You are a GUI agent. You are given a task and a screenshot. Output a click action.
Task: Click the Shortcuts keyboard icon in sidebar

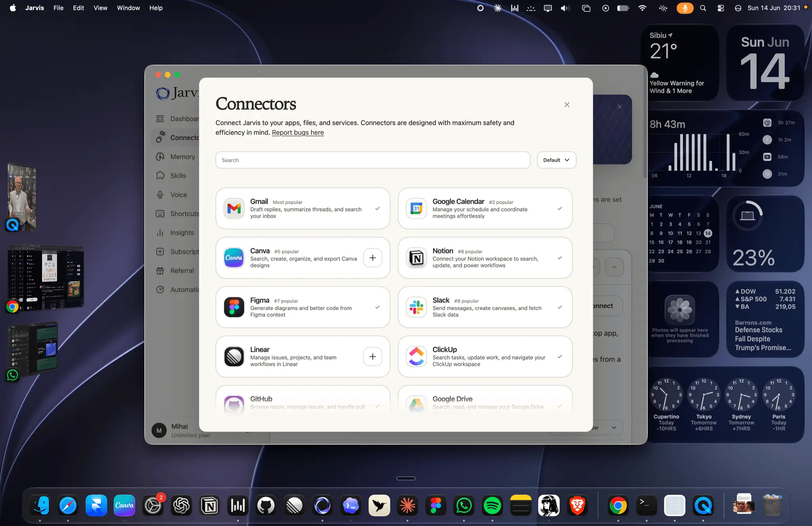tap(160, 214)
